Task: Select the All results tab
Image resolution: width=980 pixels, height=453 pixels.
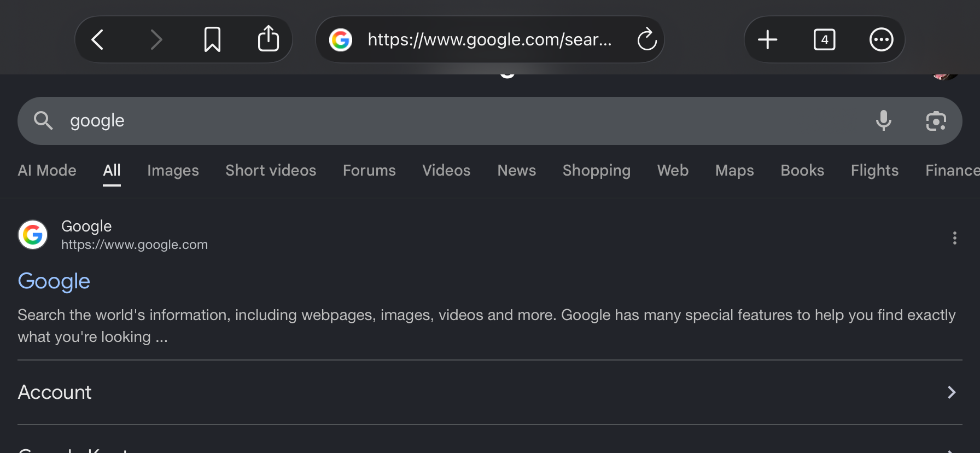Action: tap(112, 171)
